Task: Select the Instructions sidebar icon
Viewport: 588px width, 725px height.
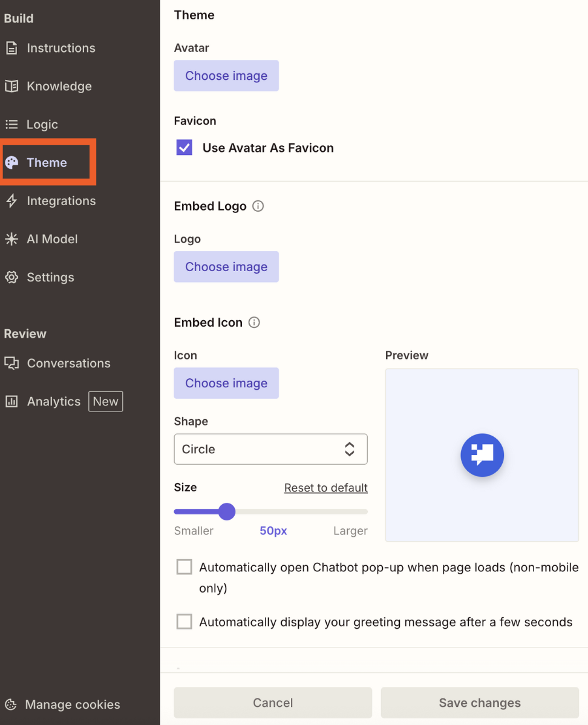Action: (11, 48)
